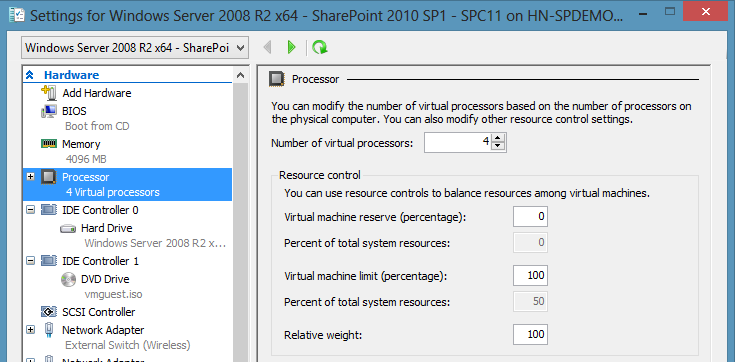Viewport: 735px width, 362px height.
Task: Click the green Next navigation arrow
Action: point(292,47)
